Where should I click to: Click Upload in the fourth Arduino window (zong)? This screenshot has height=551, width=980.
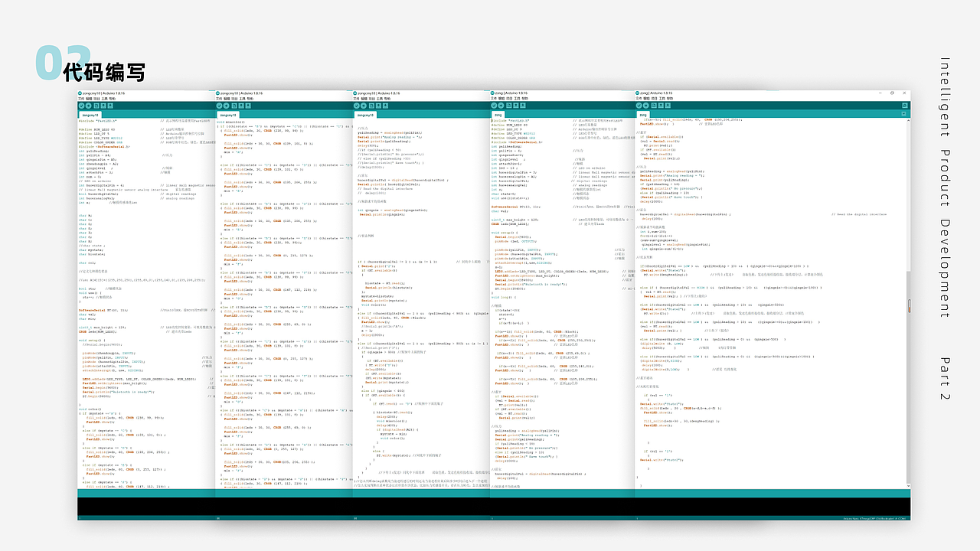pos(501,106)
